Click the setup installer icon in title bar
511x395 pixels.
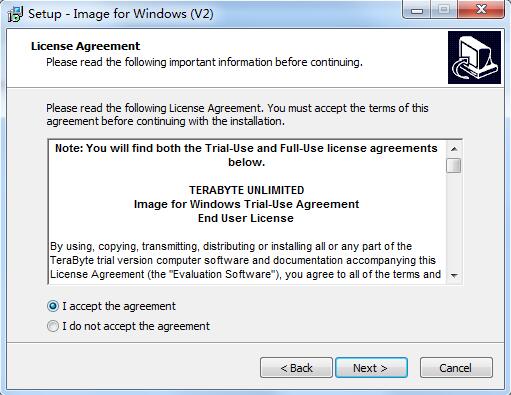coord(15,14)
